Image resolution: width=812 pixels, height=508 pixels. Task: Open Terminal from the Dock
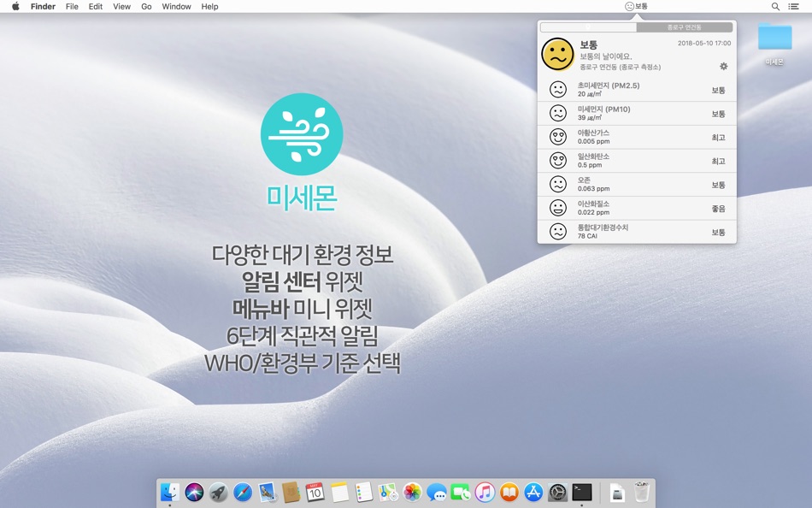582,492
